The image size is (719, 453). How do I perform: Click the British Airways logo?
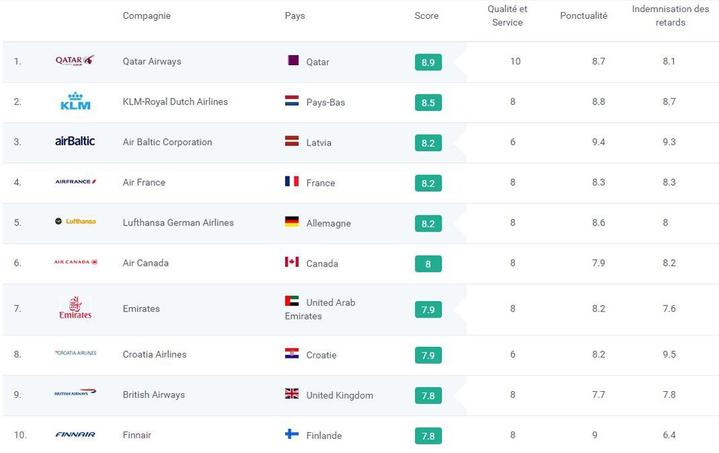tap(75, 392)
